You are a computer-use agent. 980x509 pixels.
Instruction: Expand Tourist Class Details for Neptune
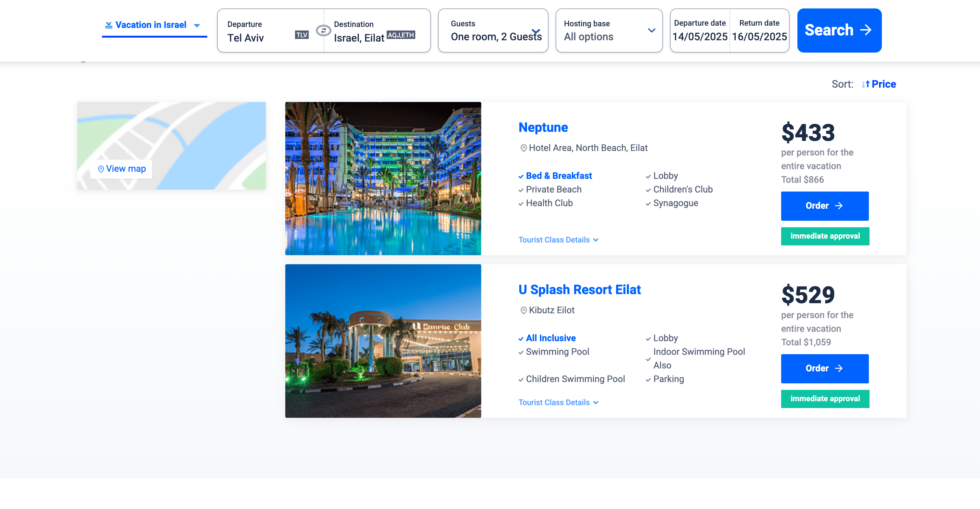pos(558,240)
